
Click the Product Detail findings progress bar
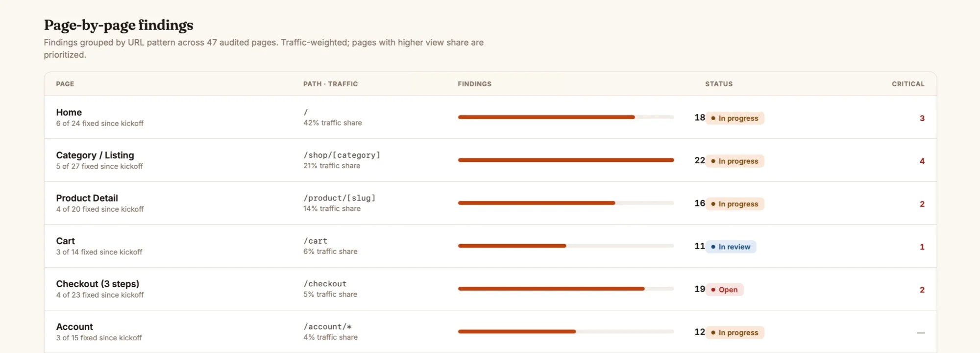[566, 203]
